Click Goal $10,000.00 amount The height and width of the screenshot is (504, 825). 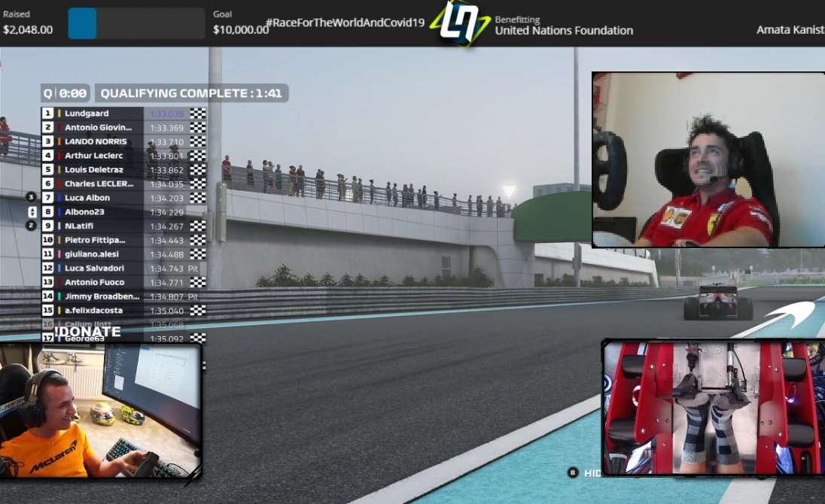(241, 30)
